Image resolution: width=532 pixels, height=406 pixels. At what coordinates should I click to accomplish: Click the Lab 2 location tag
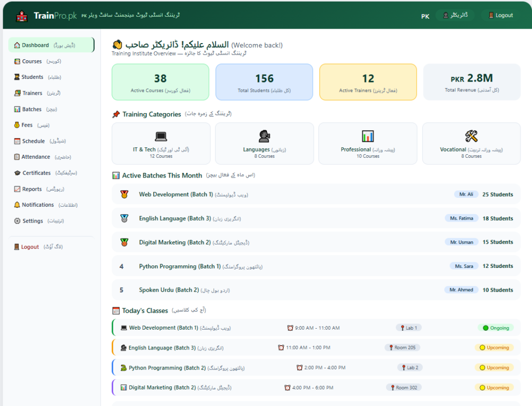click(x=410, y=368)
